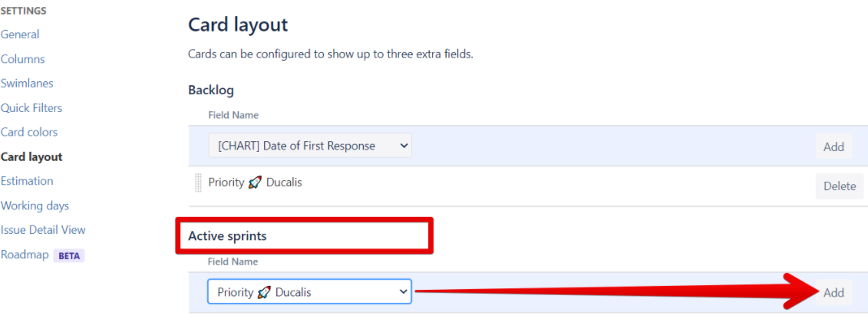Click the Active sprints section heading
The height and width of the screenshot is (332, 868).
coord(227,236)
